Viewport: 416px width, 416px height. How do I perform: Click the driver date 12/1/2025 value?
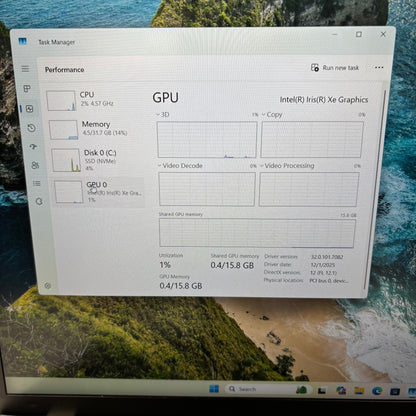pos(322,265)
